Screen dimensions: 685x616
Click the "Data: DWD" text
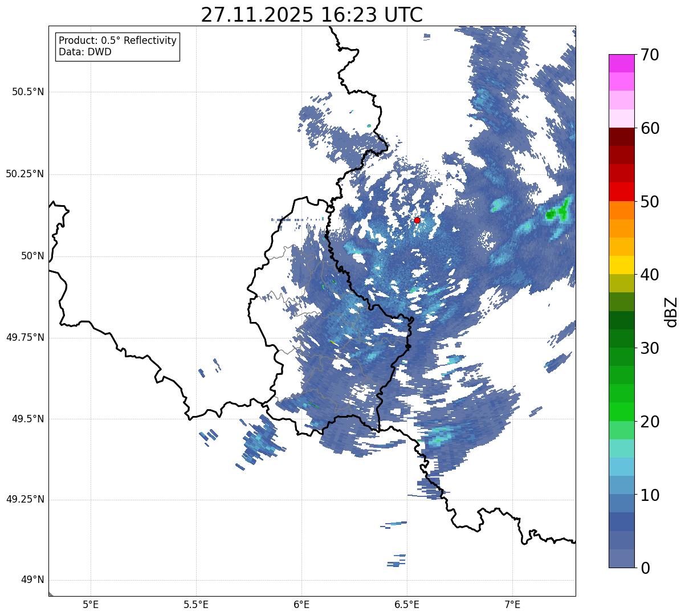coord(85,52)
